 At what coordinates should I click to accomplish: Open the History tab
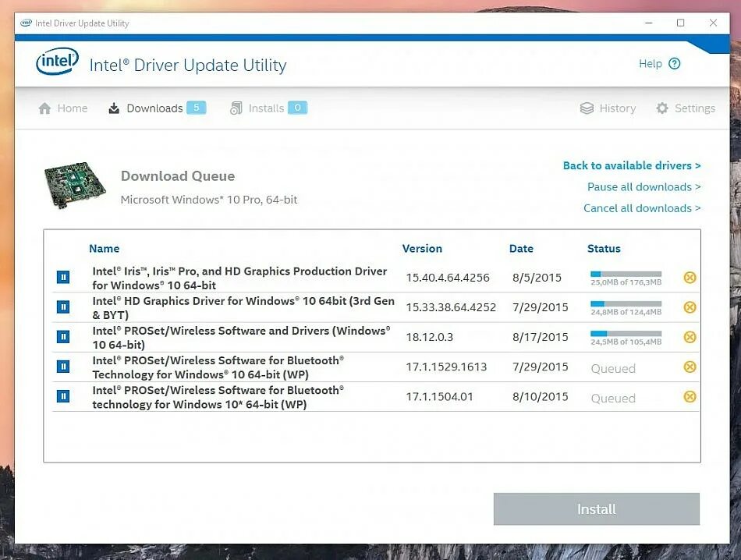pyautogui.click(x=608, y=108)
